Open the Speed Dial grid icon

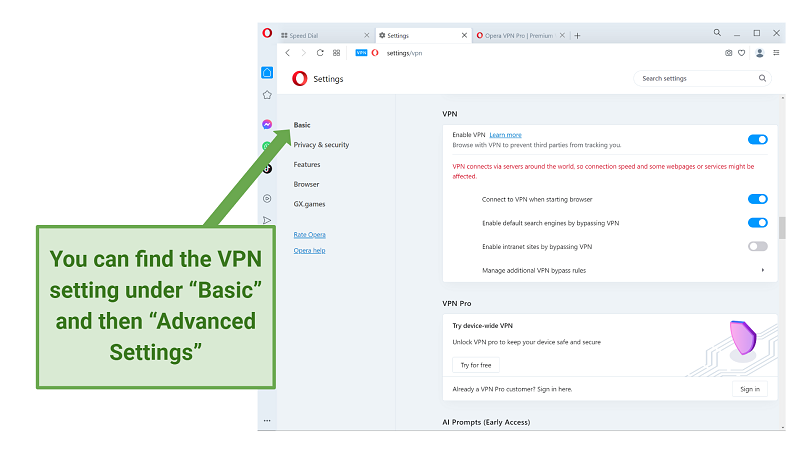click(x=337, y=53)
